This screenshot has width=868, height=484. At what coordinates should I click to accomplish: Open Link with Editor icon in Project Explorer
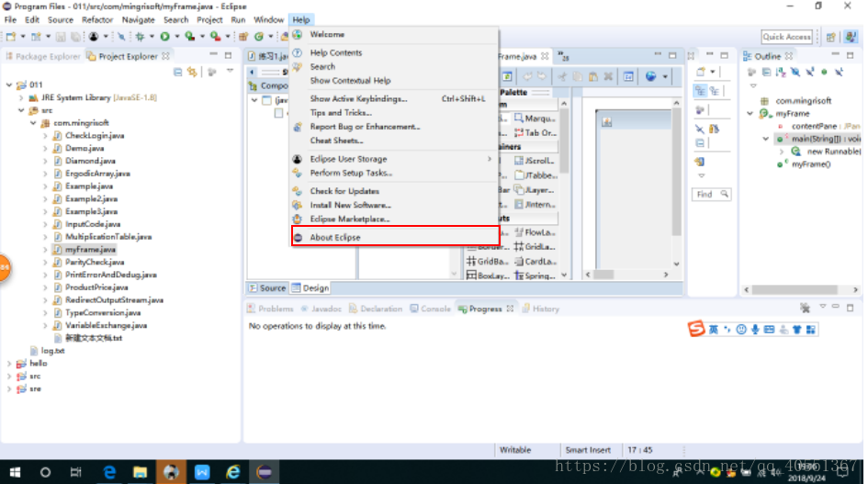[x=192, y=72]
